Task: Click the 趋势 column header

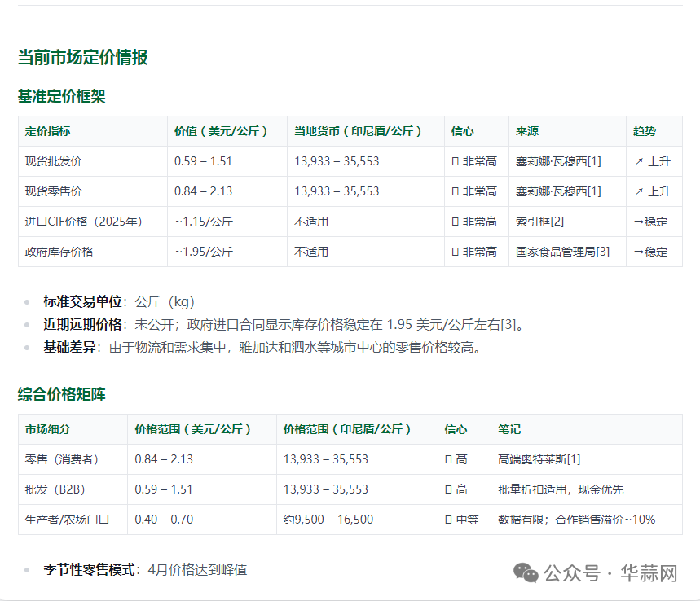Action: [x=645, y=131]
